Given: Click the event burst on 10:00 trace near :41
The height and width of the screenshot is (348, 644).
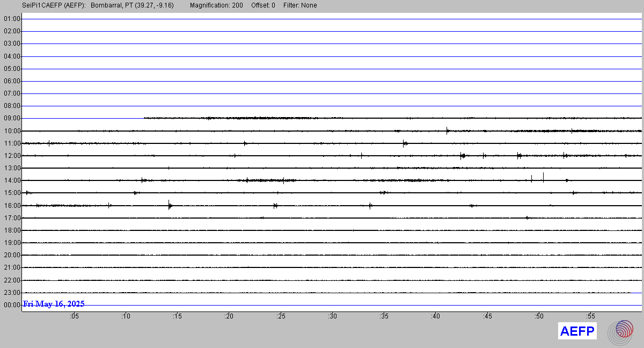Looking at the screenshot, I should click(448, 130).
